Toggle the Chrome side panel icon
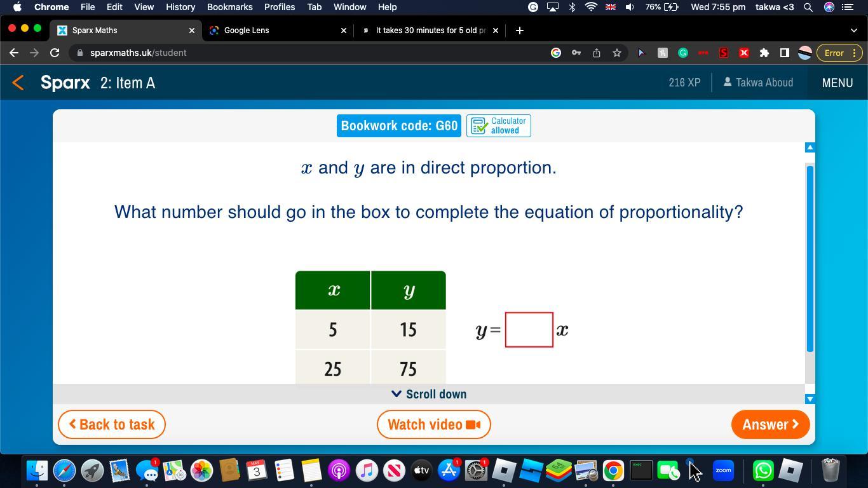Image resolution: width=868 pixels, height=488 pixels. (x=784, y=53)
